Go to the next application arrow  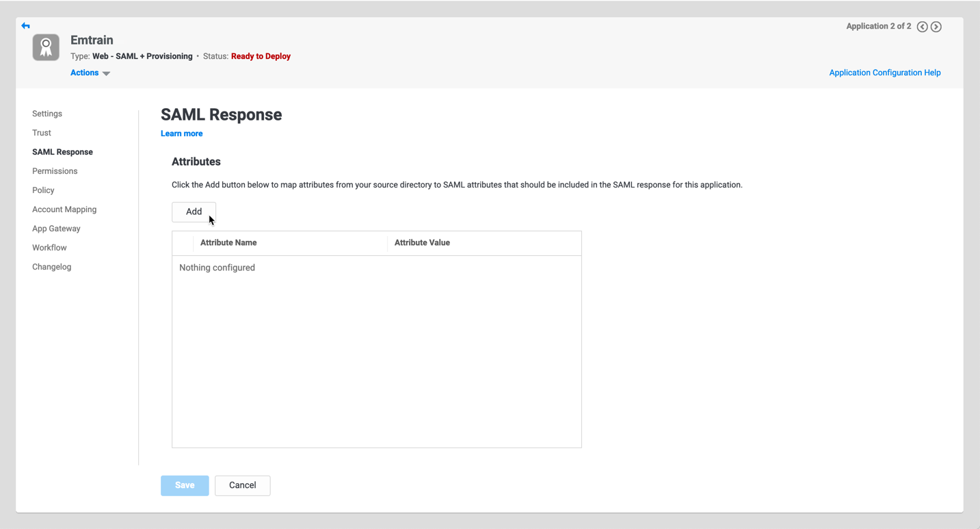936,27
